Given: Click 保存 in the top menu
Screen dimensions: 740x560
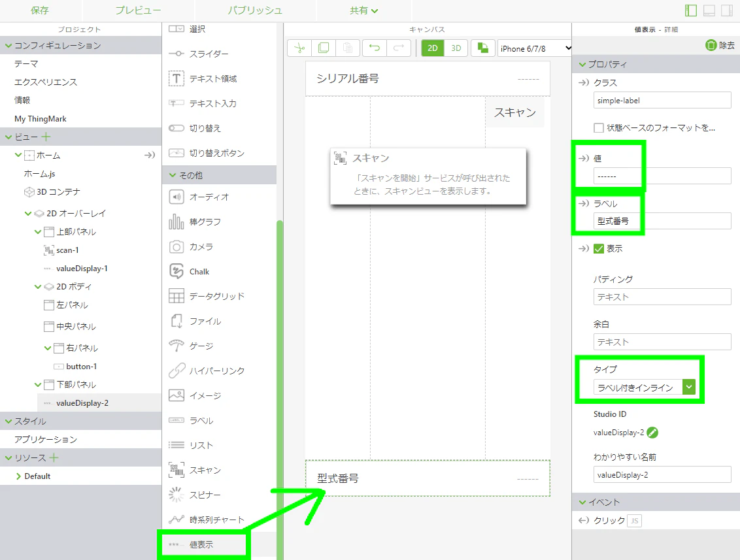Looking at the screenshot, I should [x=40, y=10].
